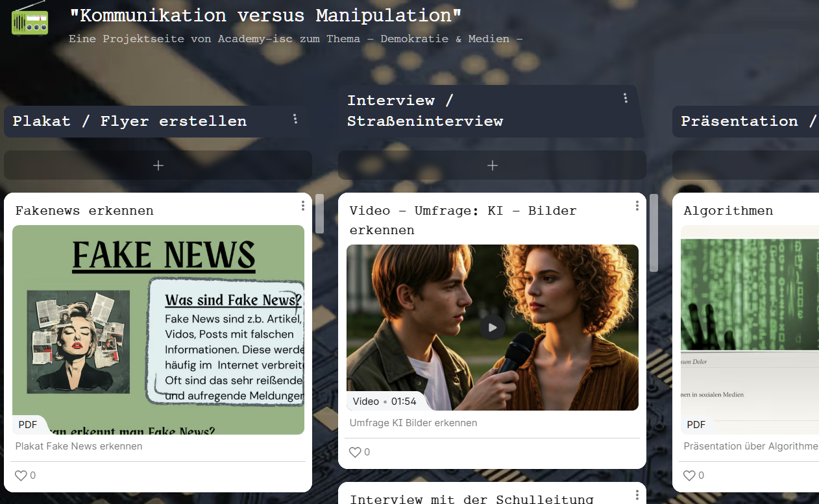Viewport: 819px width, 504px height.
Task: Open three-dot menu on Interview mit der Schulleitung card
Action: [637, 496]
